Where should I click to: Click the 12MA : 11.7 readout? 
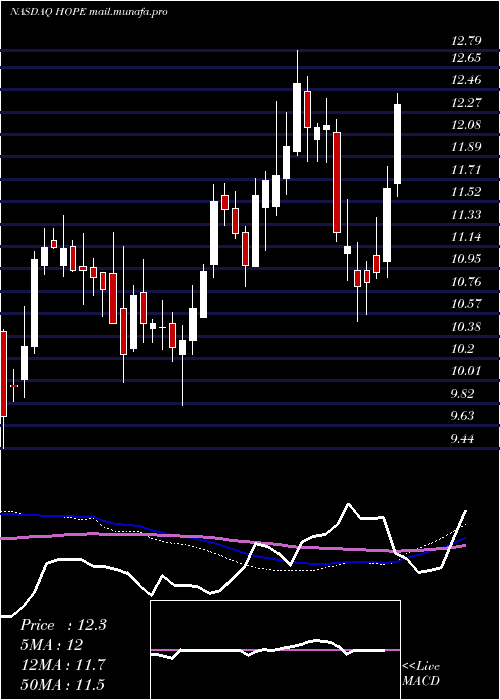(63, 665)
